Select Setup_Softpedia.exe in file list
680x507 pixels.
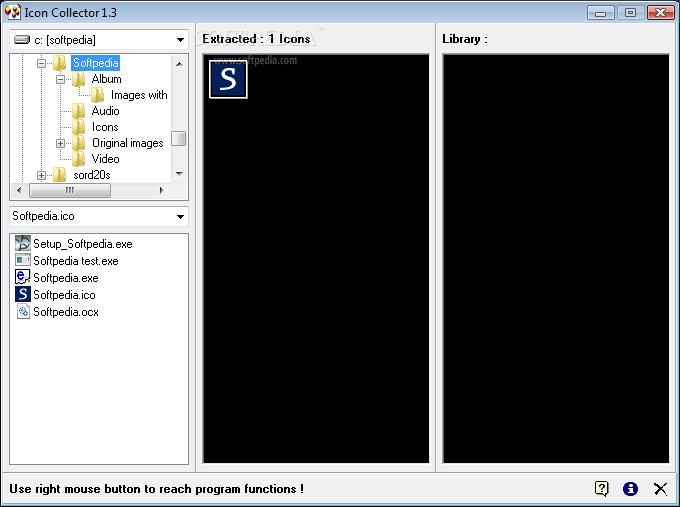pos(82,244)
